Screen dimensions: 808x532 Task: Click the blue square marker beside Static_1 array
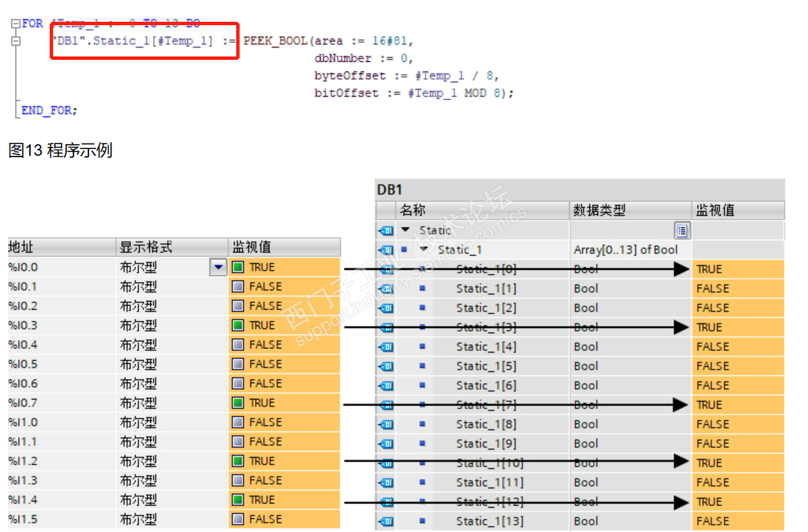(x=404, y=249)
